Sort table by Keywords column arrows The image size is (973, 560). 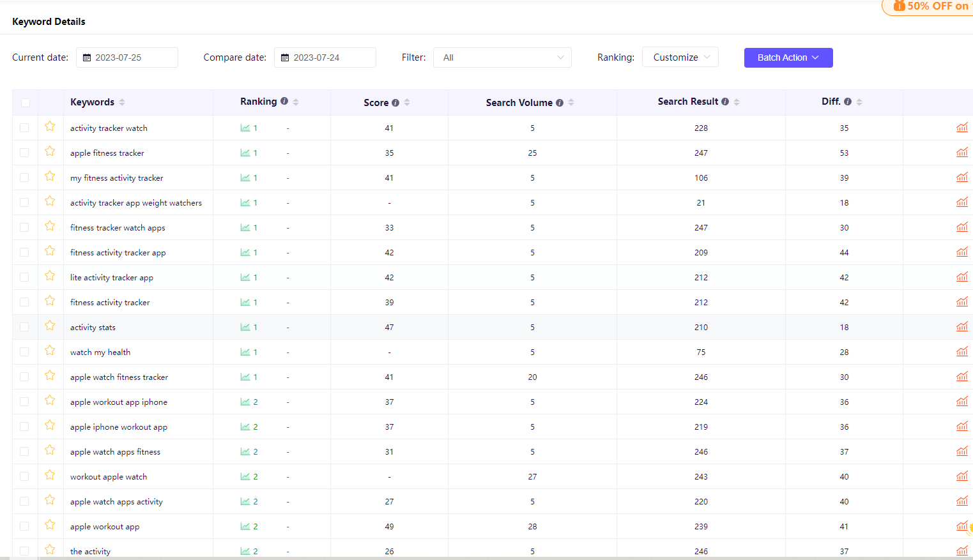tap(122, 102)
